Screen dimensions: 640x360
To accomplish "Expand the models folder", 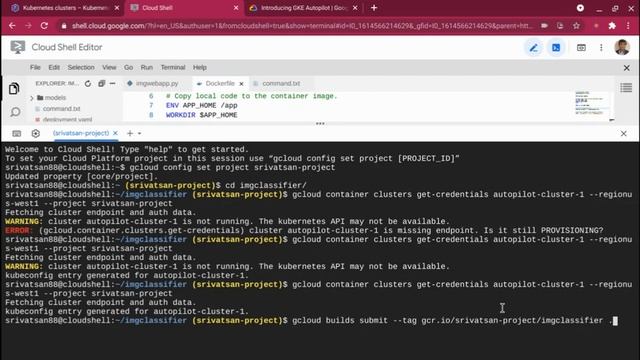I will point(51,98).
